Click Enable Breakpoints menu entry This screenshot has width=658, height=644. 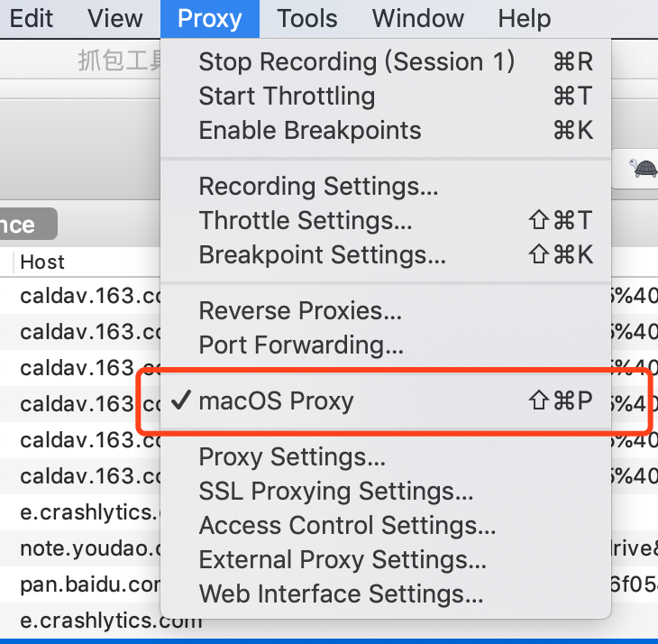386,130
